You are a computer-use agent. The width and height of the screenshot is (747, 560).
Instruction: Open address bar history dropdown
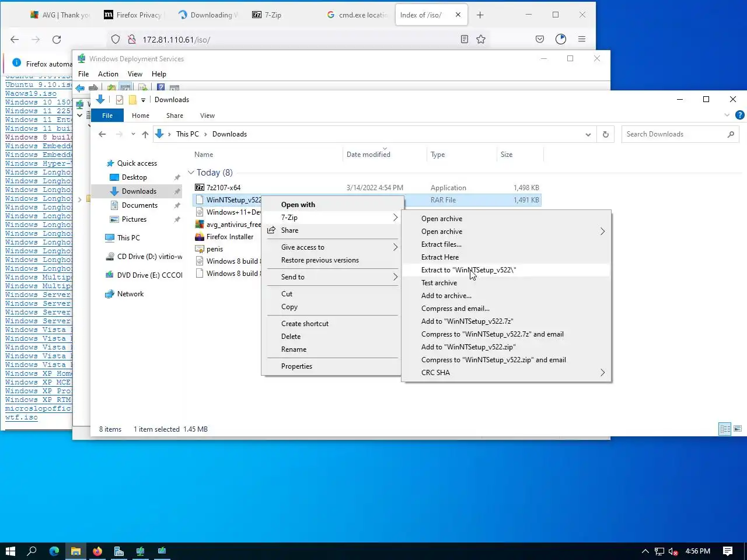588,134
